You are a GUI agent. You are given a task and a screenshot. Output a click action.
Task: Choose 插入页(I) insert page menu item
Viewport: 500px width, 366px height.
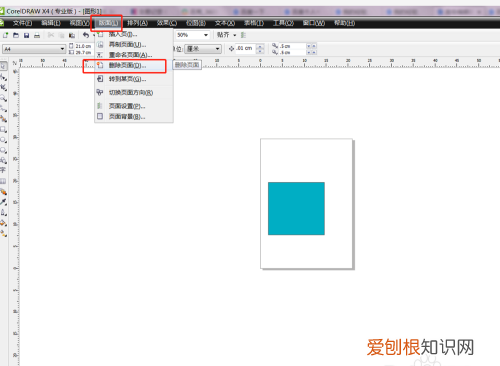point(134,34)
